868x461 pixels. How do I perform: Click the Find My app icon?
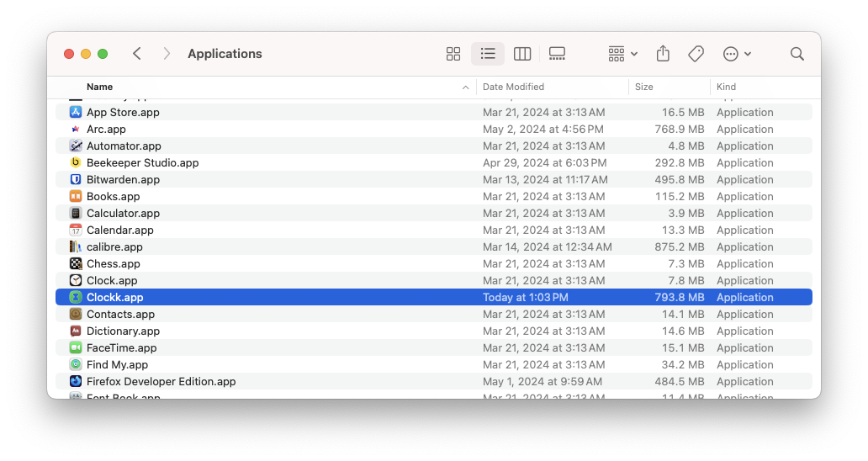(76, 365)
